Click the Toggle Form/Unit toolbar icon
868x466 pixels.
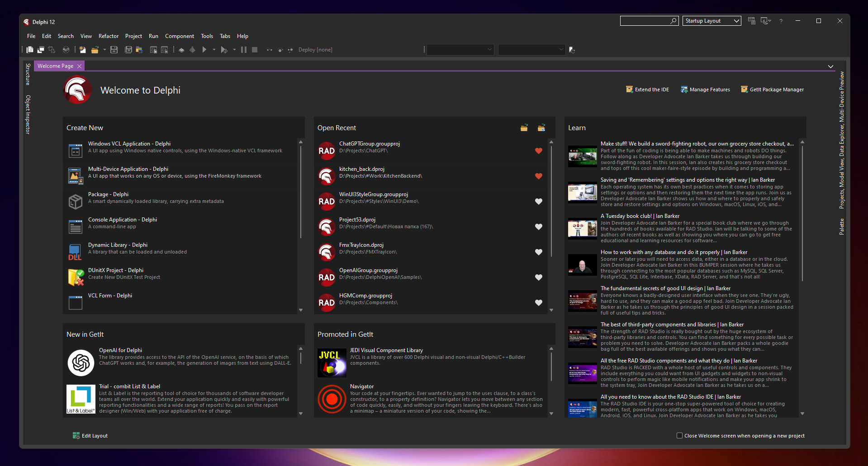(x=52, y=50)
